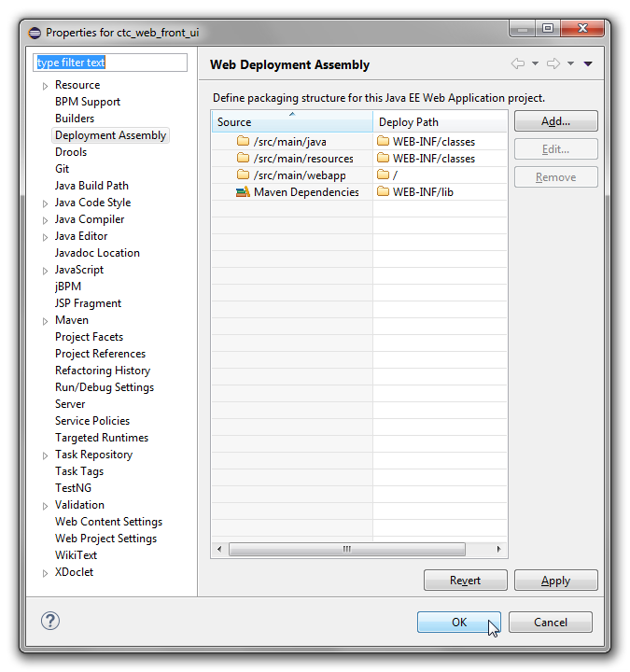Click the Apply button

click(556, 581)
